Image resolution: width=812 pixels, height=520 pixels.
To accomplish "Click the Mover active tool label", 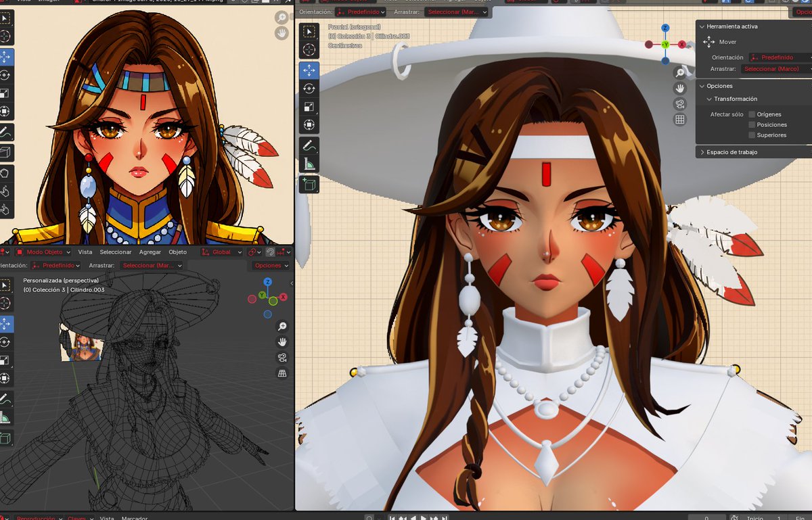I will point(727,42).
